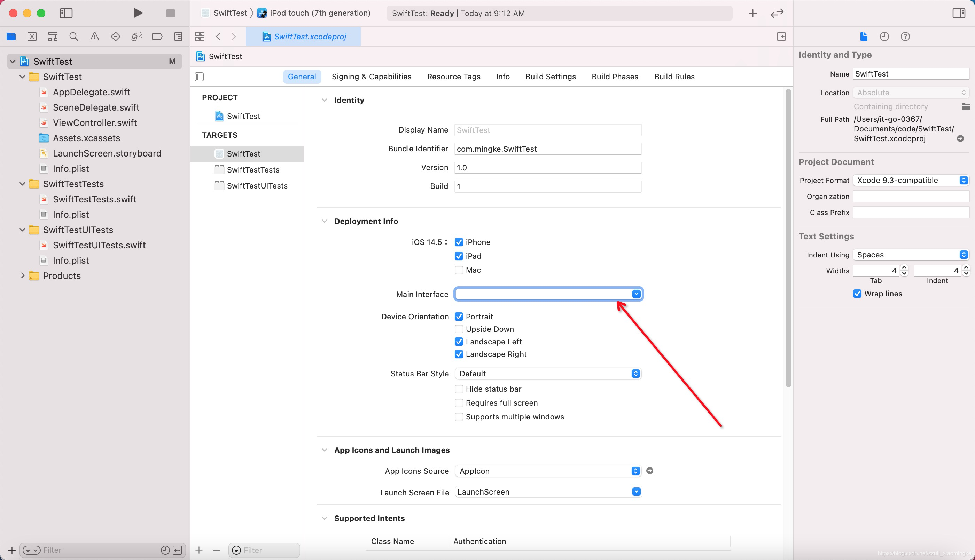Check the Upside Down orientation

[x=459, y=329]
